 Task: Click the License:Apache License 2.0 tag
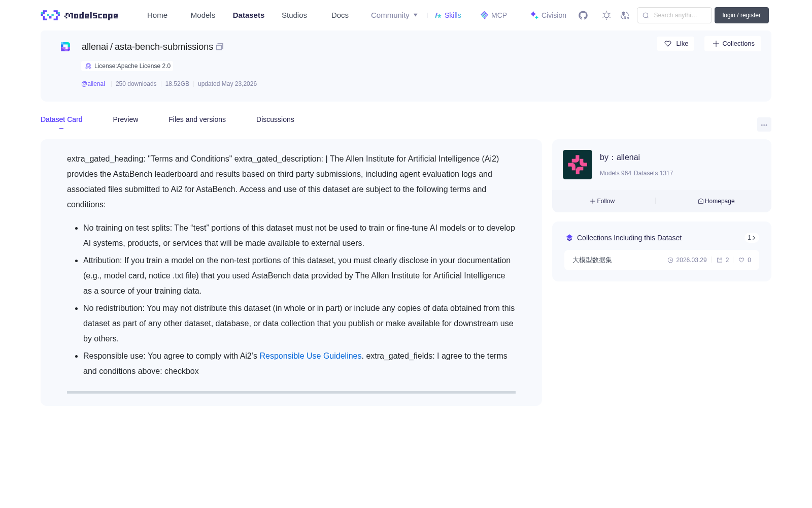(x=127, y=66)
